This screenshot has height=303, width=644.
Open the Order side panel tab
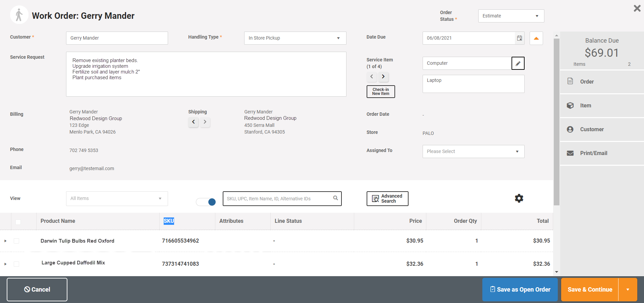[x=602, y=82]
